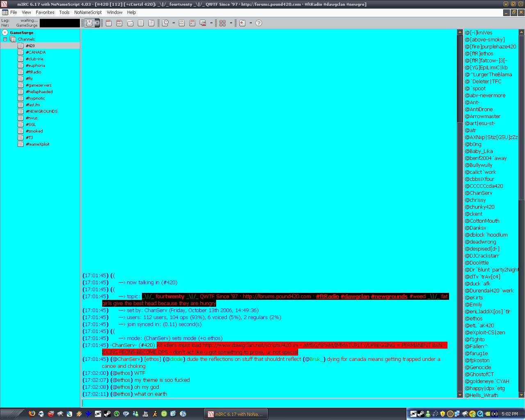Open the Favorites menu

tap(45, 12)
